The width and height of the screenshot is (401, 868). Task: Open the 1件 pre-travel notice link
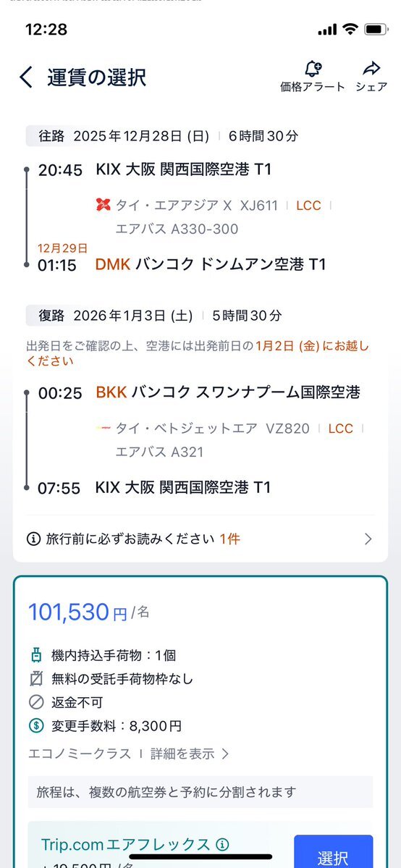230,539
